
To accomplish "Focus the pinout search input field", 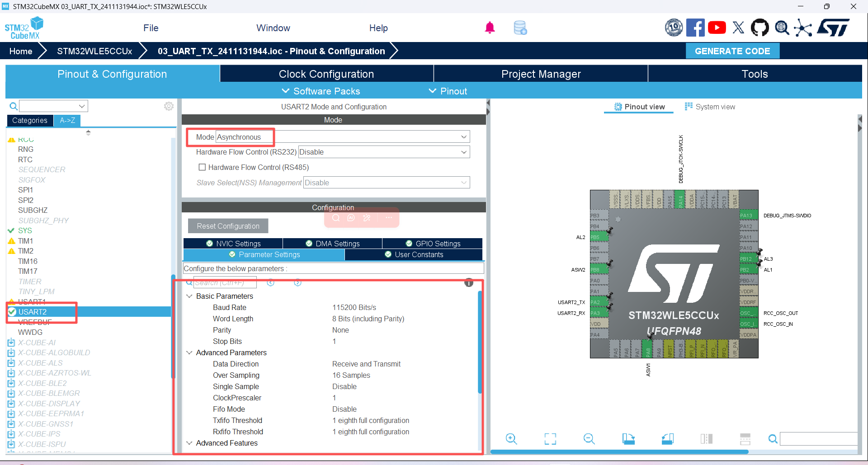I will [819, 439].
